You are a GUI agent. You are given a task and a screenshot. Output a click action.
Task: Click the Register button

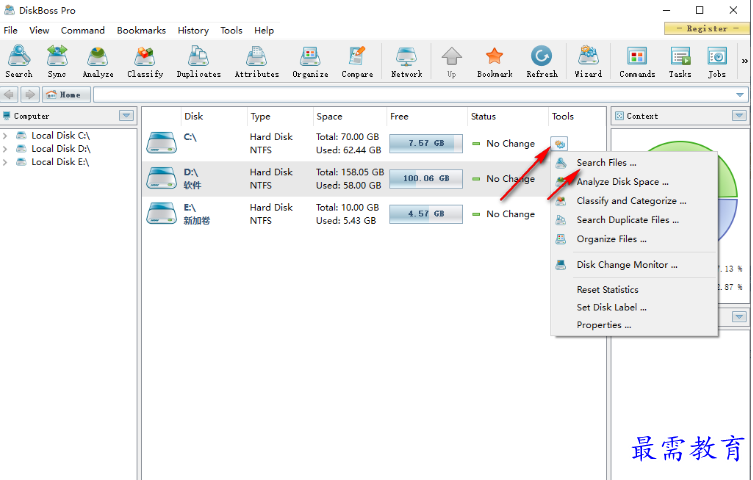(706, 28)
